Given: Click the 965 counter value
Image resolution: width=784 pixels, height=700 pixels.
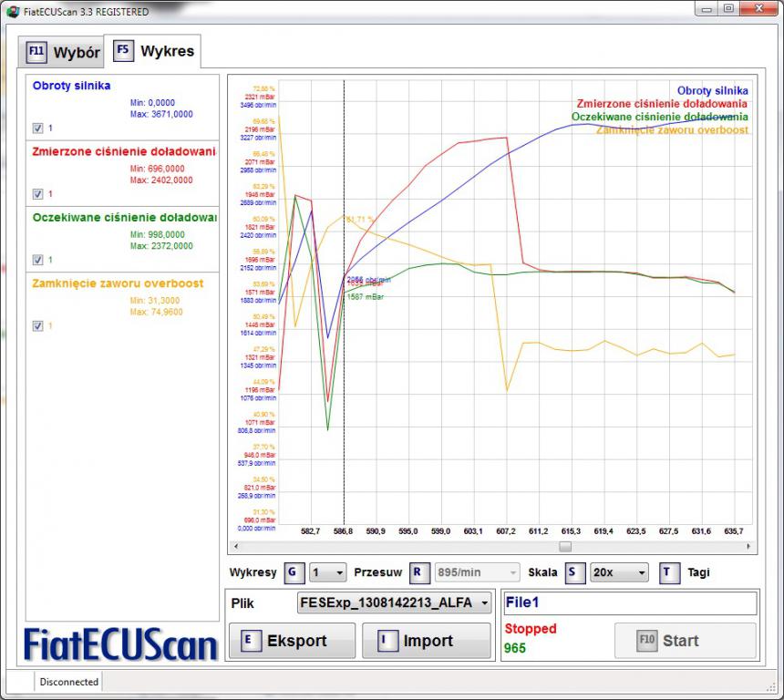Looking at the screenshot, I should tap(515, 648).
